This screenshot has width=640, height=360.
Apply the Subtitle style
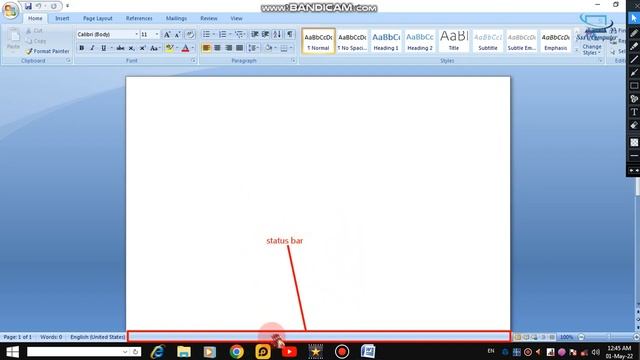coord(488,41)
